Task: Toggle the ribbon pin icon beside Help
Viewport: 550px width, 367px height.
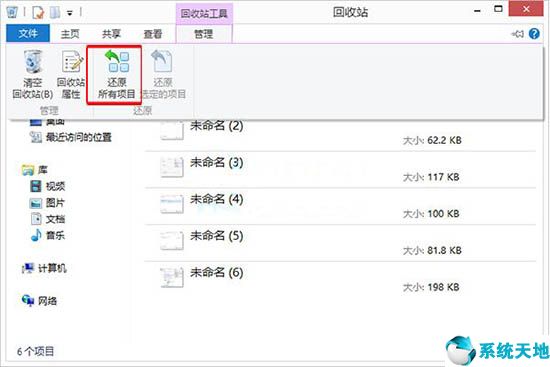Action: (x=518, y=34)
